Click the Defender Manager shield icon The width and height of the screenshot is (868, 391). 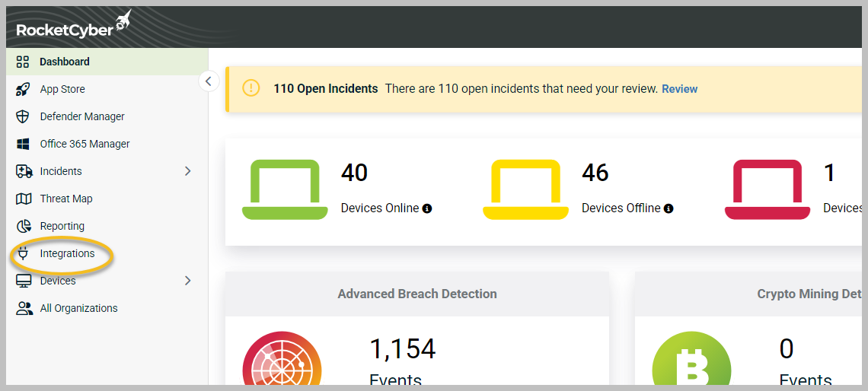[x=24, y=116]
